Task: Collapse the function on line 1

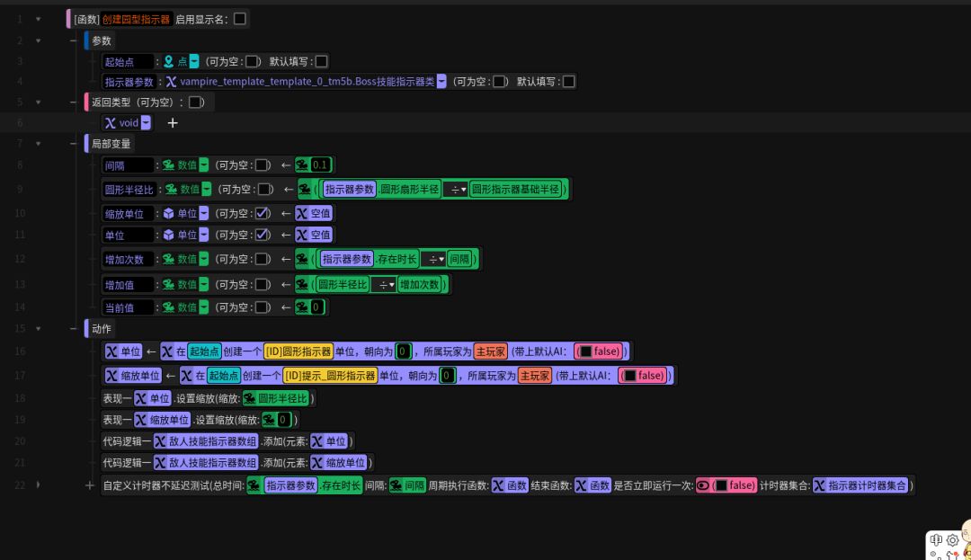Action: point(38,19)
